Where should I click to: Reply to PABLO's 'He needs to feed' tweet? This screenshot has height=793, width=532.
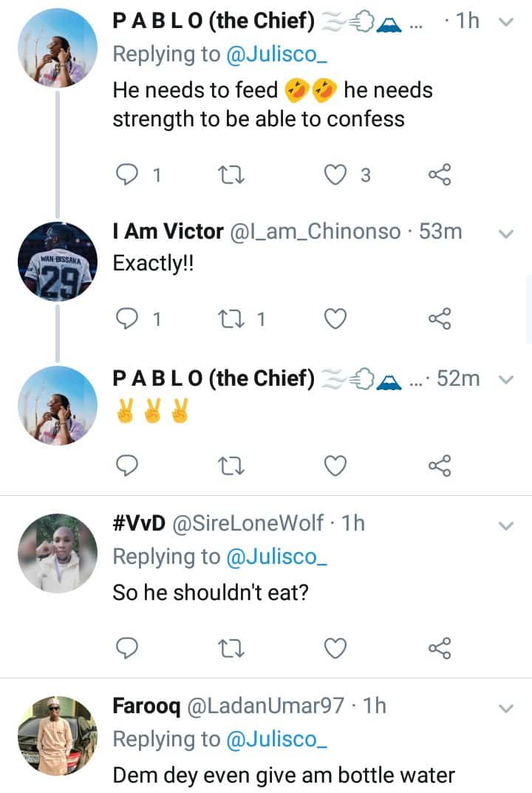point(129,175)
